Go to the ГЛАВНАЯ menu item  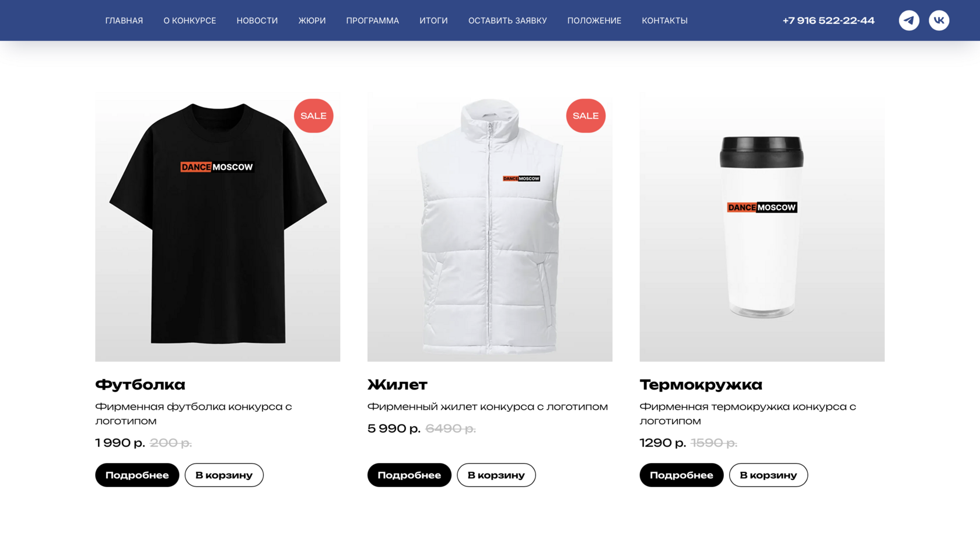pos(124,20)
